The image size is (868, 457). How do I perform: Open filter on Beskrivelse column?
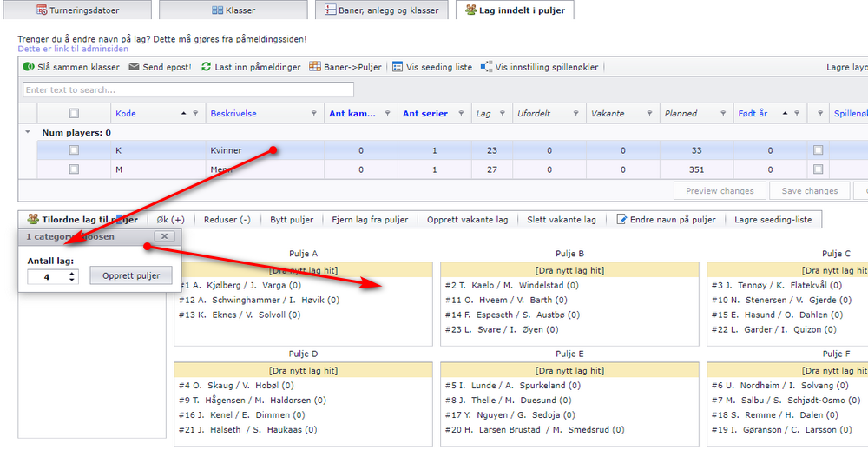(314, 114)
